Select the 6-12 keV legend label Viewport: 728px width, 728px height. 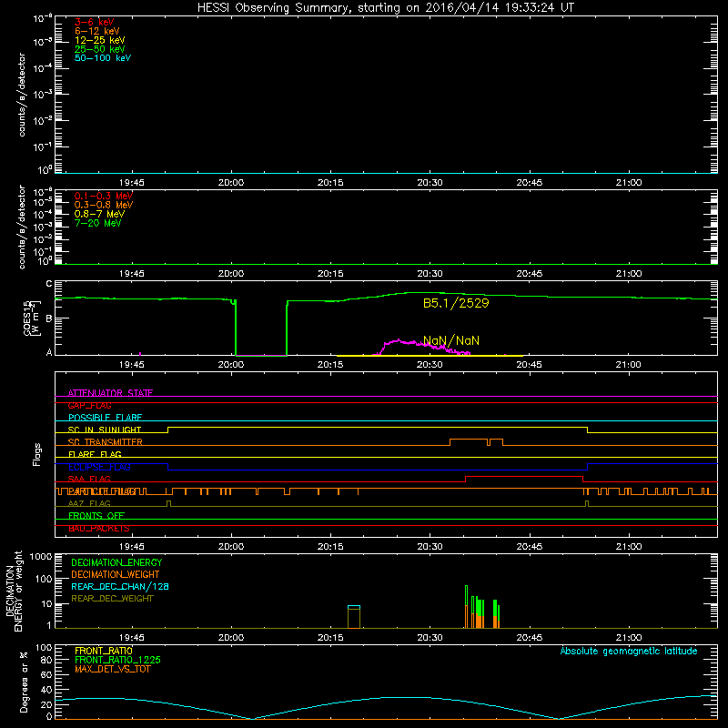97,31
